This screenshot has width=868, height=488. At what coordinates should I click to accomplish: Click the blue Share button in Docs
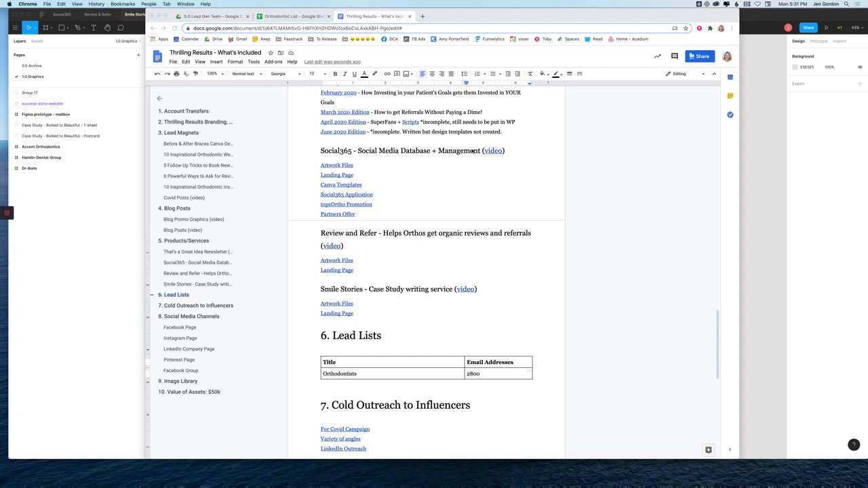698,56
